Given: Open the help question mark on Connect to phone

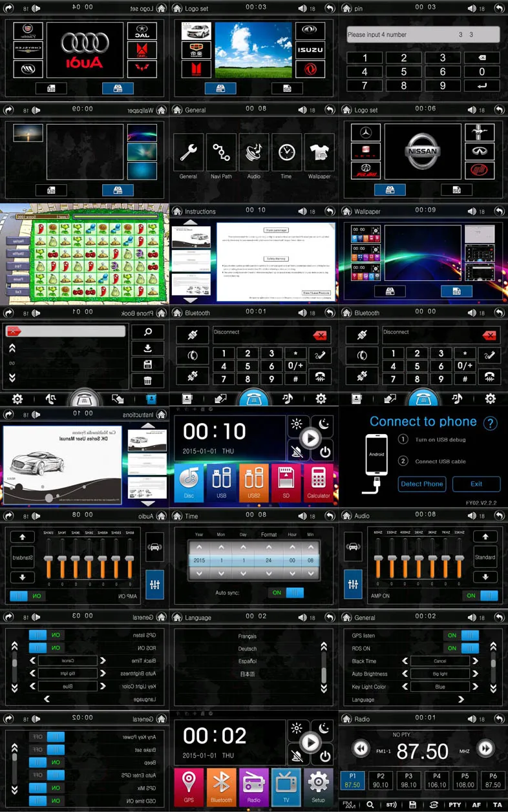Looking at the screenshot, I should pos(491,424).
